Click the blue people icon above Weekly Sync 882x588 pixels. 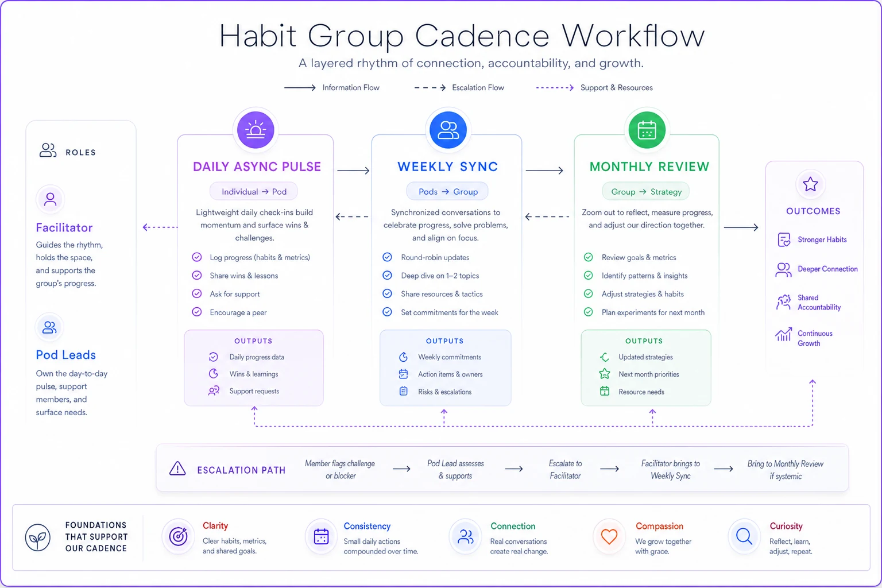coord(448,130)
